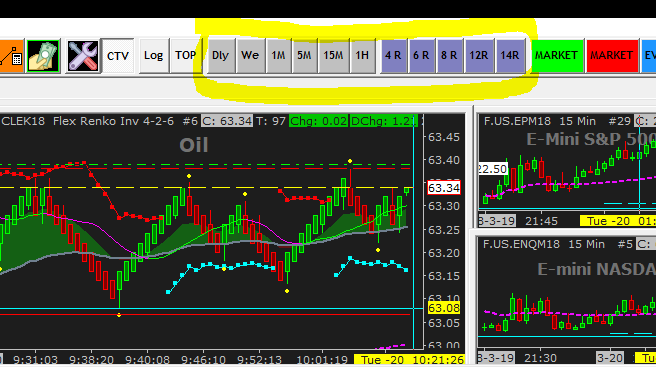The height and width of the screenshot is (367, 656).
Task: Click the orange chart calculator icon
Action: tap(11, 56)
